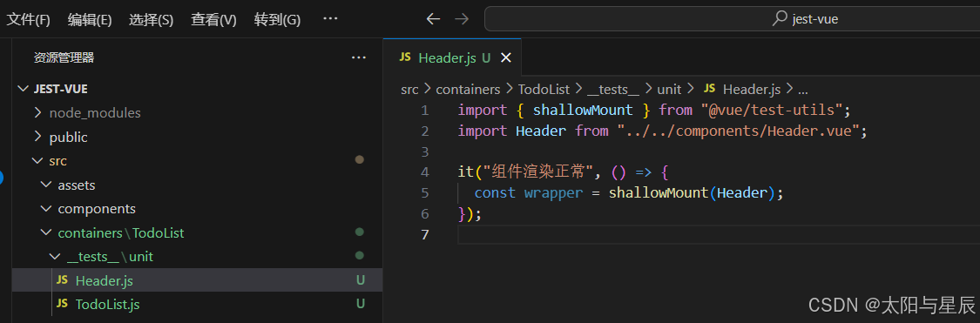
Task: Open the 选择(S) menu
Action: 152,19
